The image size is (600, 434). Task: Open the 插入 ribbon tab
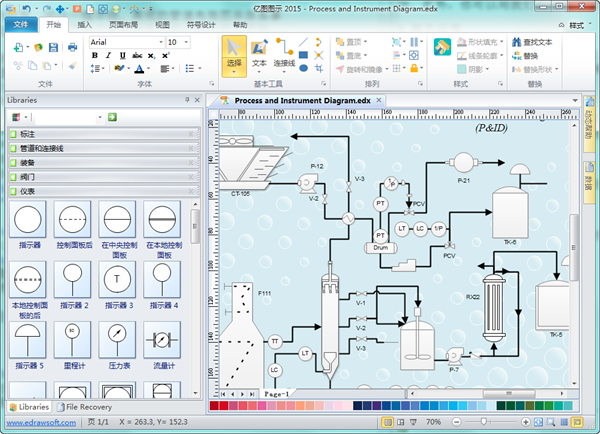coord(86,22)
